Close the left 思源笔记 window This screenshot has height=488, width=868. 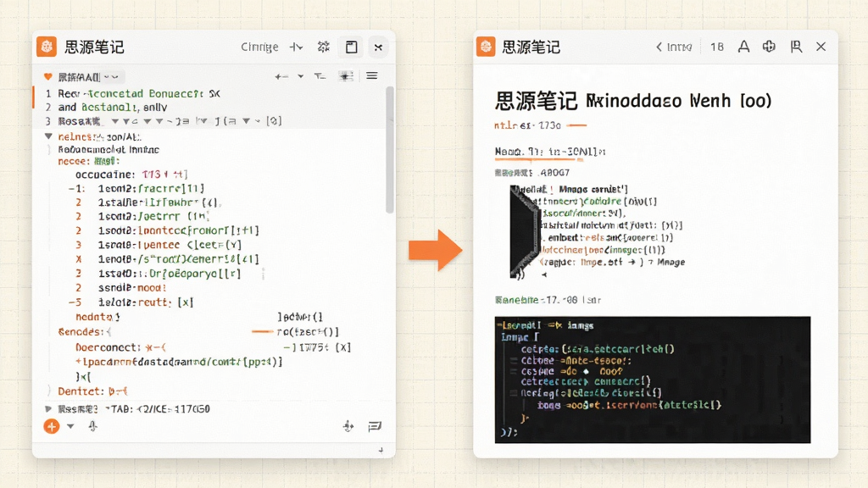(x=378, y=47)
